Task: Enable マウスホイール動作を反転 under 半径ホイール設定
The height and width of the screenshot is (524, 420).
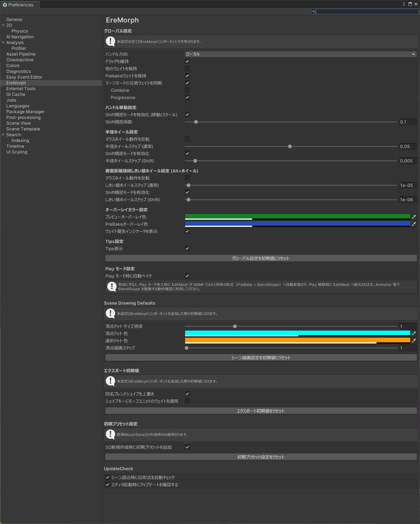Action: pyautogui.click(x=187, y=139)
